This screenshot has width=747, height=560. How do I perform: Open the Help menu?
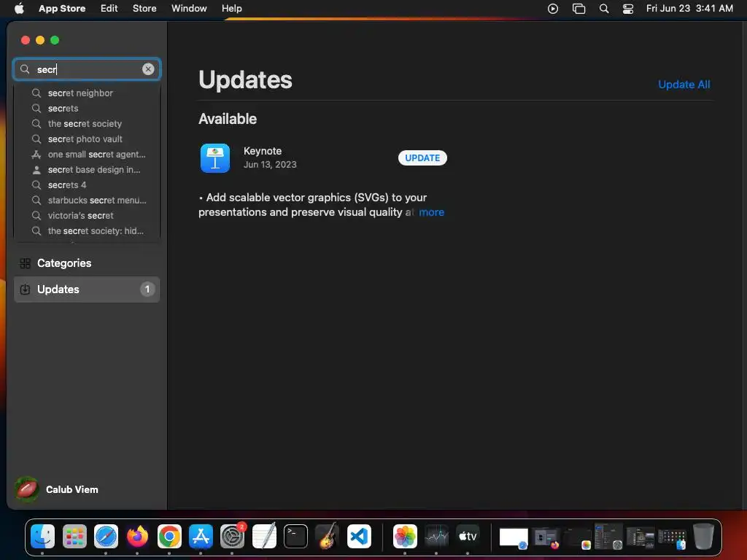[231, 8]
